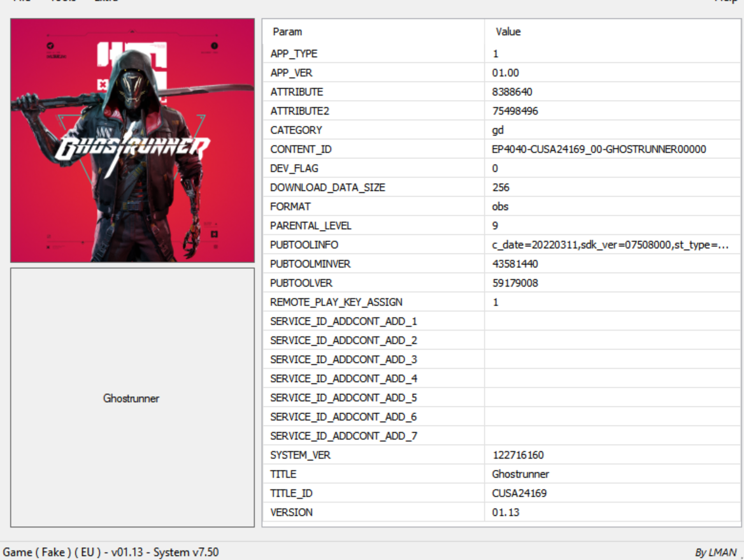This screenshot has width=744, height=560.
Task: Select the PUBTOOLVER parameter name
Action: pyautogui.click(x=301, y=283)
